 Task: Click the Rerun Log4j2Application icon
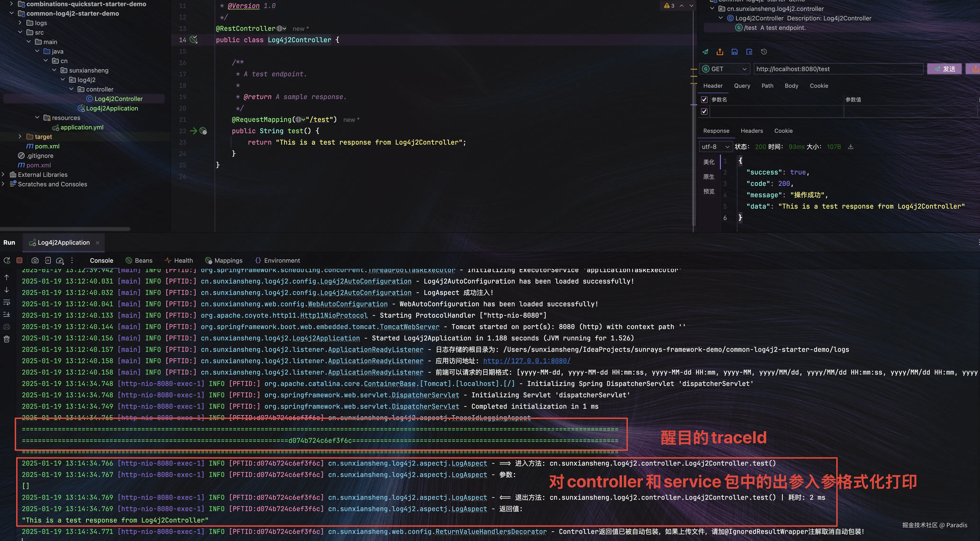pos(7,260)
